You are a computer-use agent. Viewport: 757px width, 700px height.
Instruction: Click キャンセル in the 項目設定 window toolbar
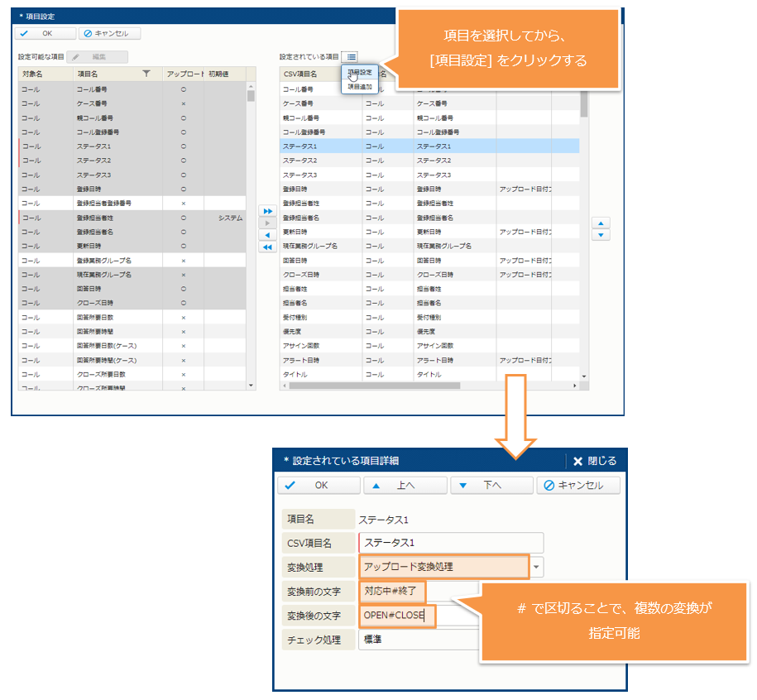pos(110,34)
